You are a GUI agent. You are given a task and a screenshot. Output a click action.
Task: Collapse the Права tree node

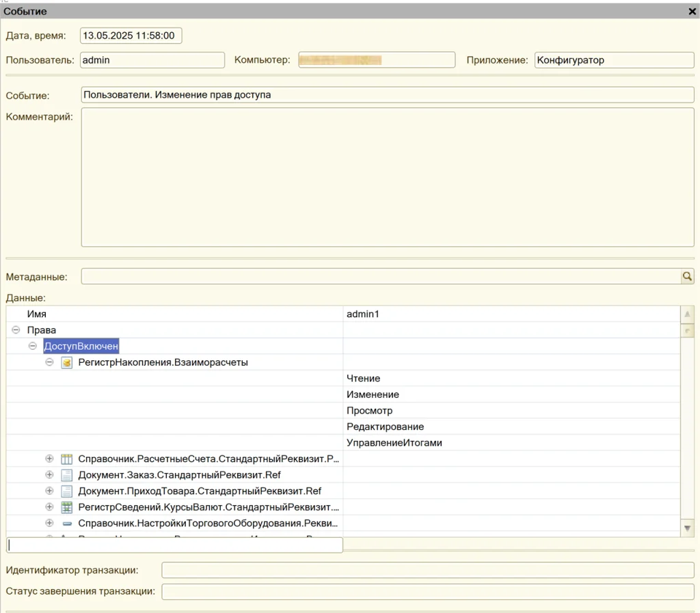[16, 330]
